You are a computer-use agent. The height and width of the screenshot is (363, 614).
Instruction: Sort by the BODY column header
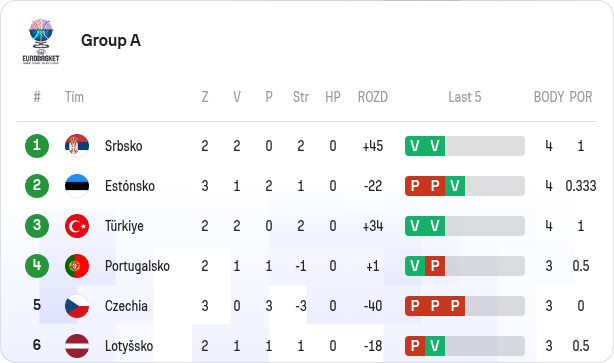click(549, 97)
